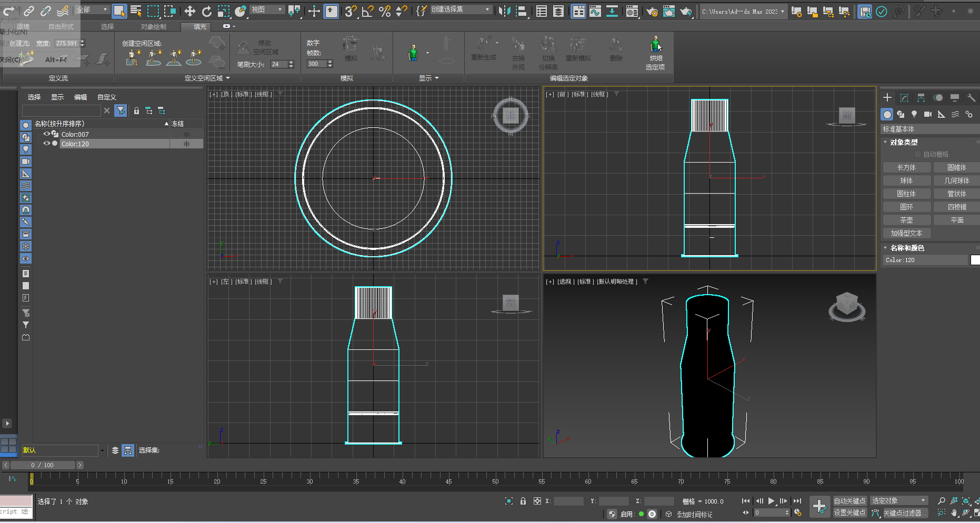The image size is (980, 523).
Task: Click the Pan View hand icon
Action: [x=954, y=512]
